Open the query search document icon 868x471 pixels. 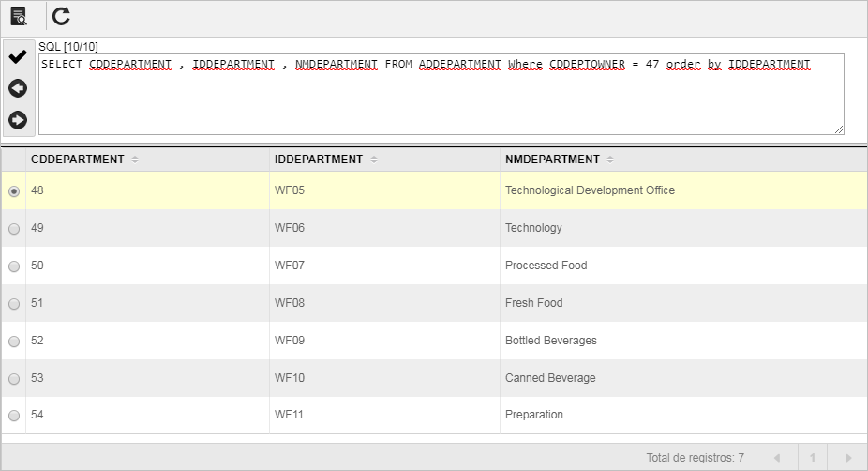tap(19, 16)
